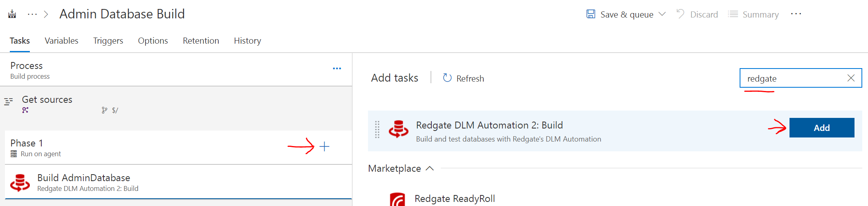This screenshot has width=868, height=206.
Task: Open more actions ellipsis in top bar
Action: click(796, 14)
